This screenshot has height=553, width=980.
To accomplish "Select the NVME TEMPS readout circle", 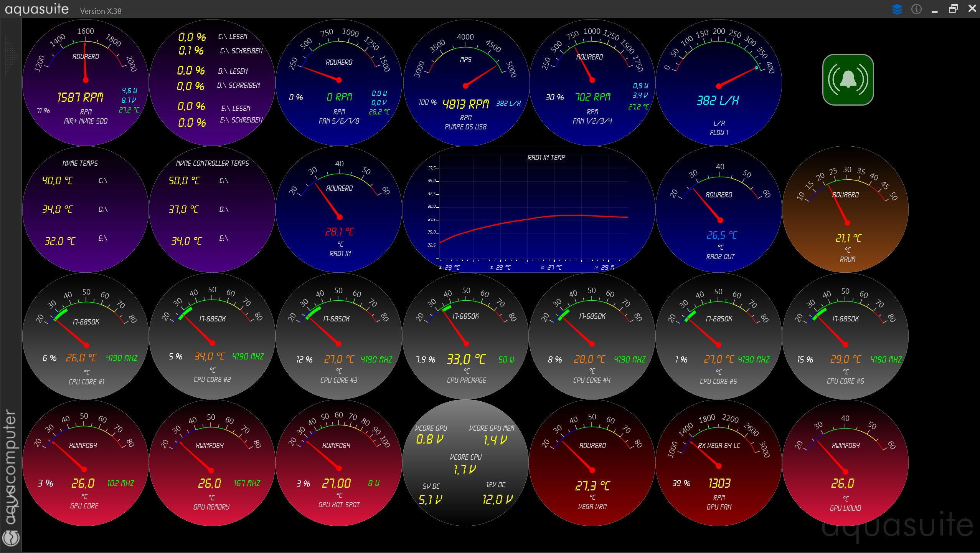I will tap(86, 209).
